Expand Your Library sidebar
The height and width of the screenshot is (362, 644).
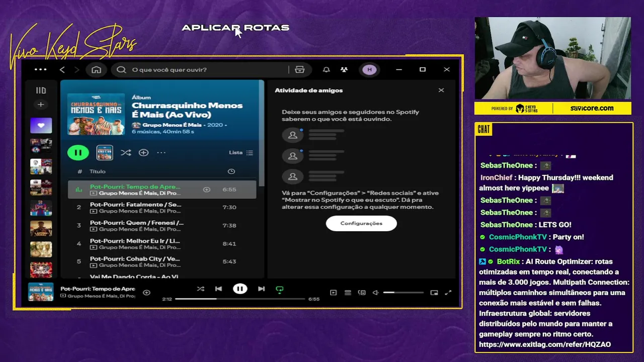click(41, 90)
